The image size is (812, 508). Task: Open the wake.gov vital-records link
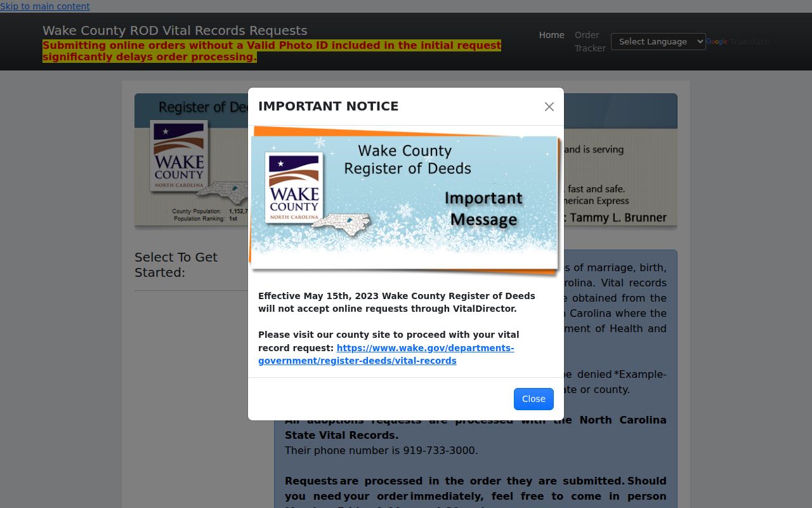(x=386, y=354)
